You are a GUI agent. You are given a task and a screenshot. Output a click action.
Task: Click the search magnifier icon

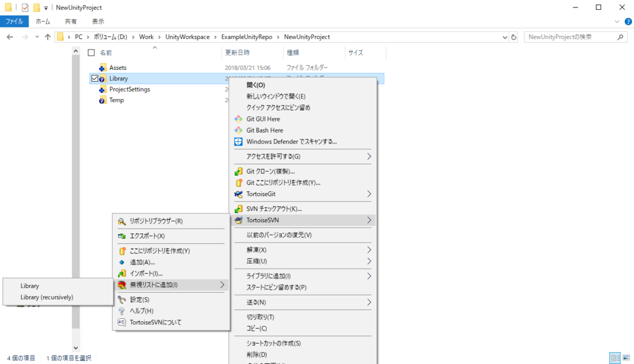click(x=620, y=37)
